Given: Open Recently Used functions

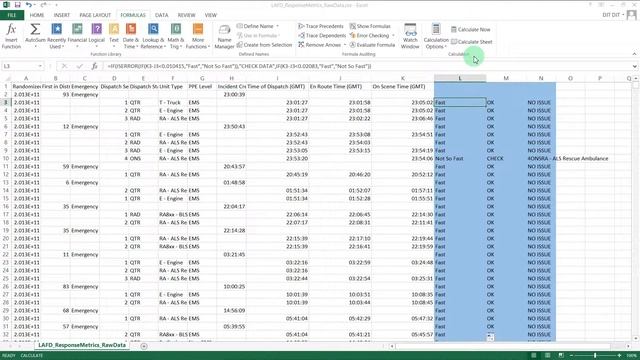Looking at the screenshot, I should click(x=56, y=36).
